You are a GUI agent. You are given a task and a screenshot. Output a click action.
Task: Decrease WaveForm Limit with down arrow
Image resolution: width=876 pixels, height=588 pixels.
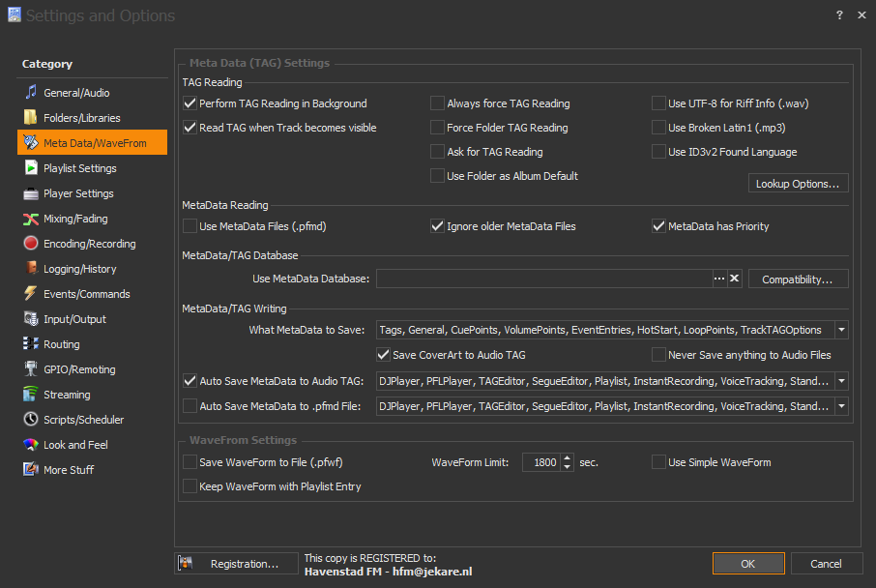567,467
